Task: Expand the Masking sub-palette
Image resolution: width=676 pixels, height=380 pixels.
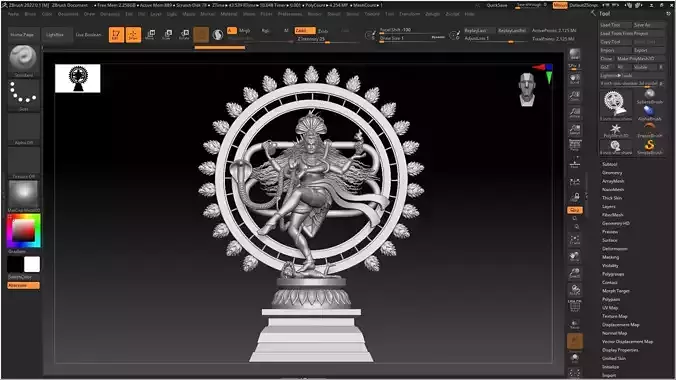Action: tap(610, 257)
